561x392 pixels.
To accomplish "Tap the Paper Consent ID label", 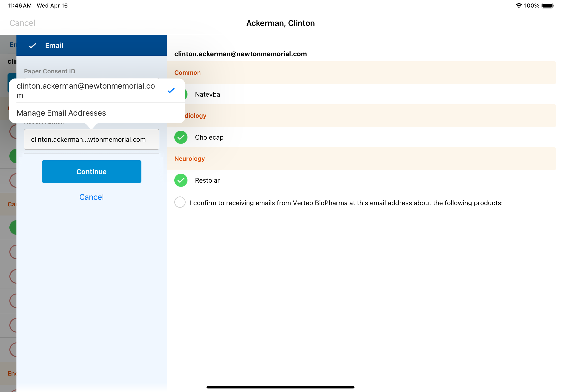I will tap(50, 71).
